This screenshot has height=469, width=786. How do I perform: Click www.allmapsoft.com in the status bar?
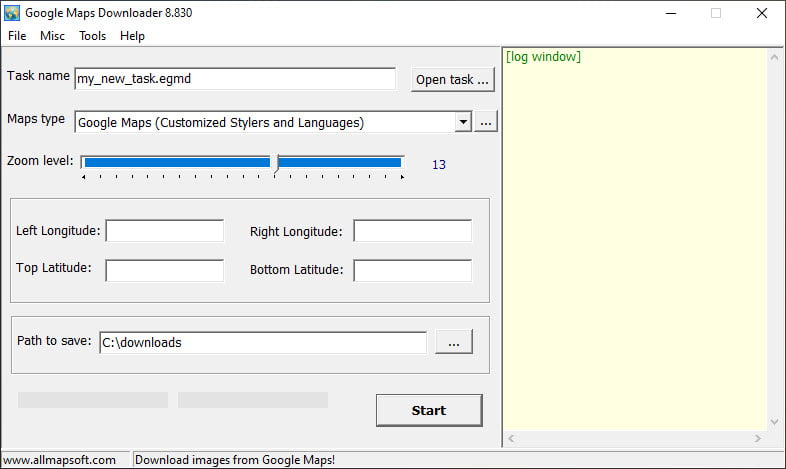pyautogui.click(x=60, y=460)
